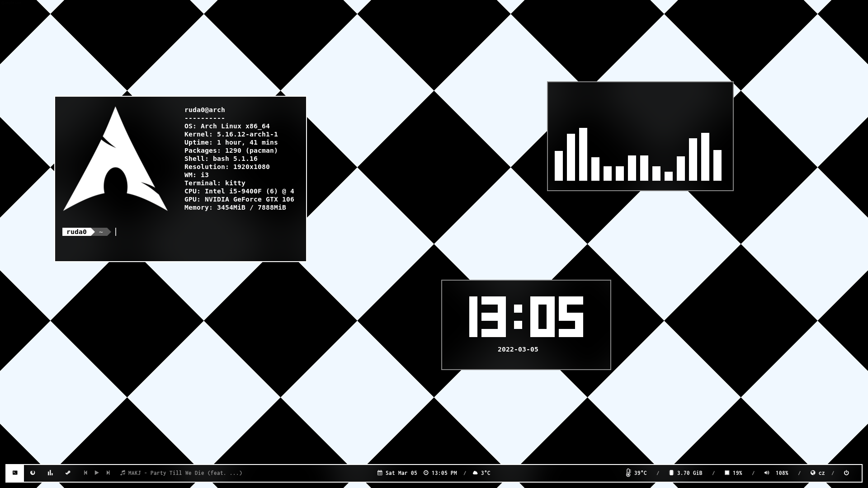Click the Memory: 3454MiB / 7888MiB line
This screenshot has height=488, width=868.
point(235,207)
